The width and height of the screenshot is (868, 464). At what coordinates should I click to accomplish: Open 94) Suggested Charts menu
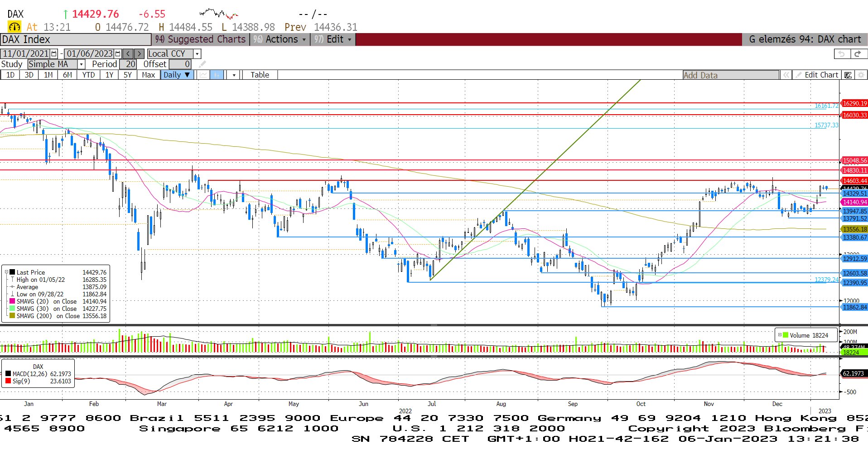[200, 39]
